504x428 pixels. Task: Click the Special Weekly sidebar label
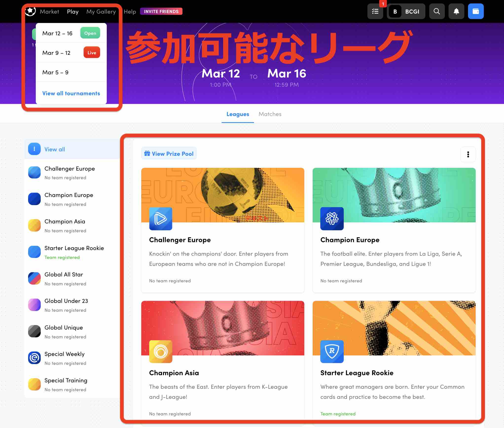[x=65, y=354]
